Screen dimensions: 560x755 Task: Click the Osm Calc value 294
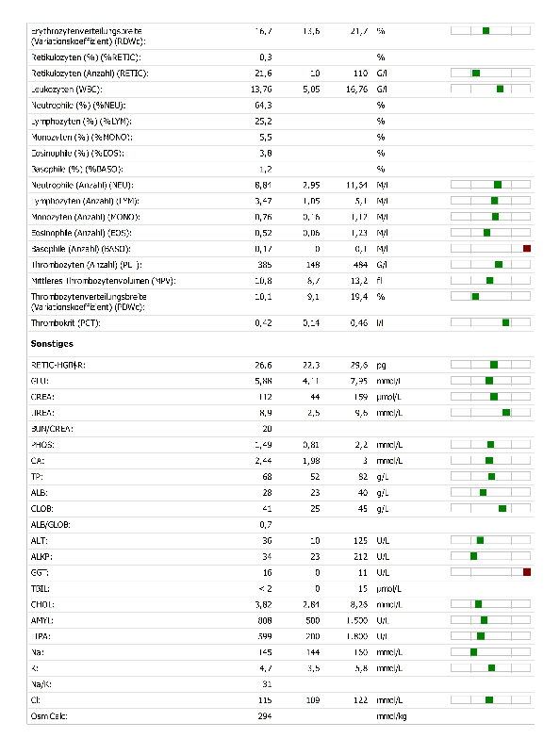click(264, 716)
